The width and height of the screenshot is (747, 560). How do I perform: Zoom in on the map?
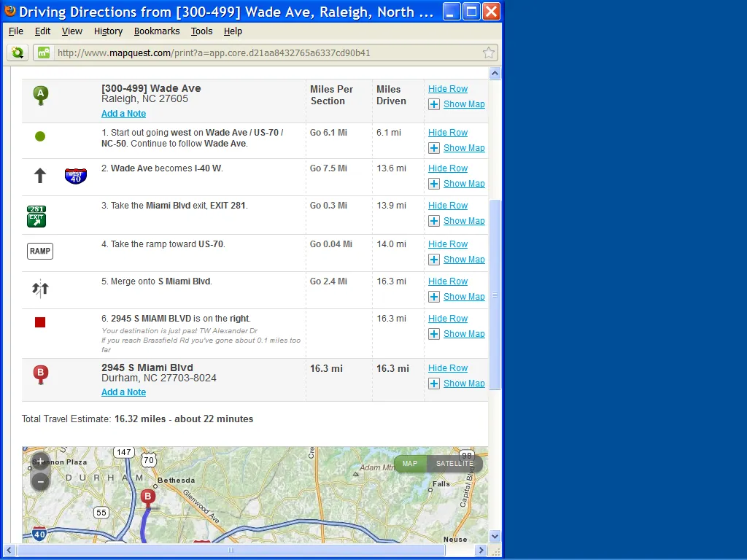(x=40, y=462)
